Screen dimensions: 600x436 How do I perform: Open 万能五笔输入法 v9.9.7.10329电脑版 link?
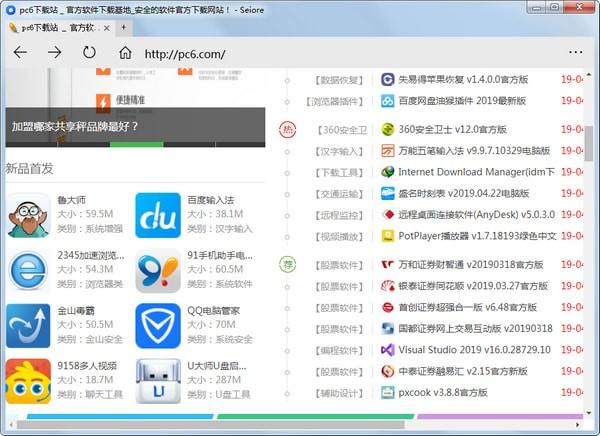pyautogui.click(x=474, y=151)
